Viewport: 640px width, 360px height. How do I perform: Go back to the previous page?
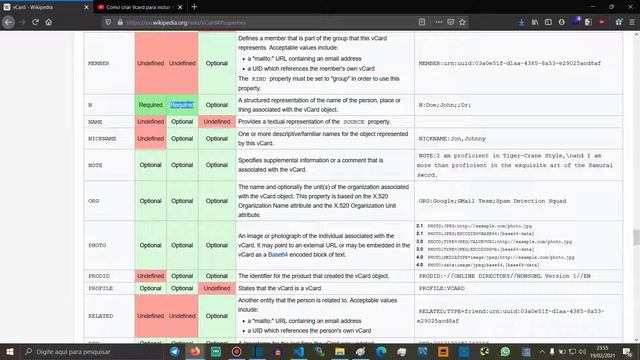point(8,22)
